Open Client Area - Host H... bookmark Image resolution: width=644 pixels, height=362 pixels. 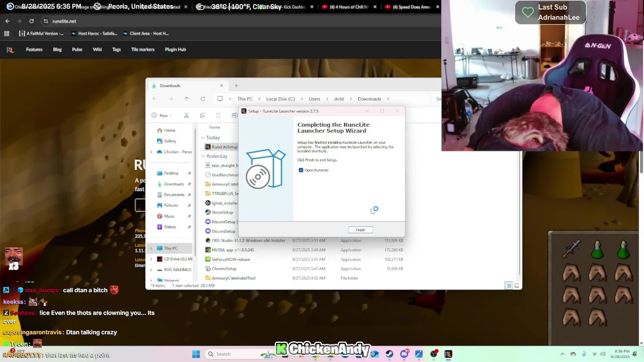point(145,34)
